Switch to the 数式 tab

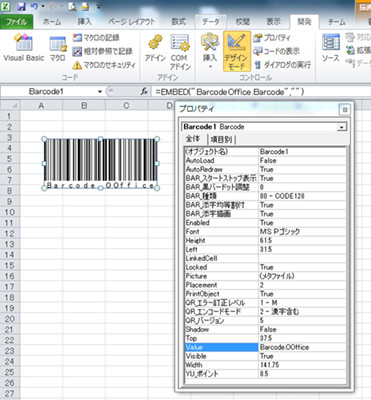178,22
